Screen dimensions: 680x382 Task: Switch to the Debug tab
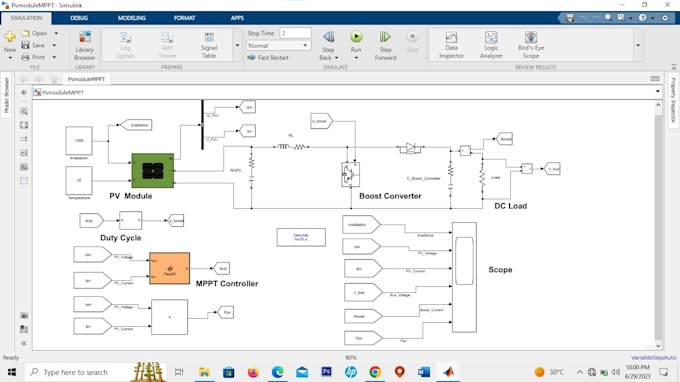79,18
